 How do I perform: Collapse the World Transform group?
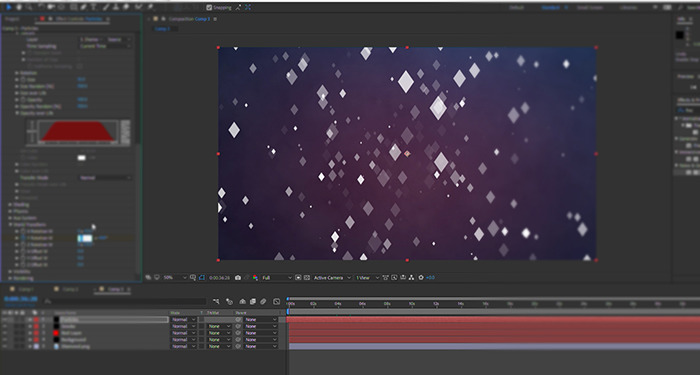10,225
